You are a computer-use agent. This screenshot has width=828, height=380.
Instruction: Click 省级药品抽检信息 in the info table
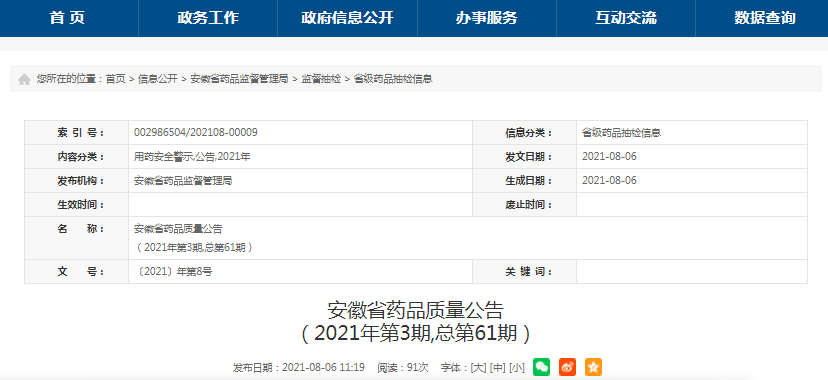(x=622, y=132)
